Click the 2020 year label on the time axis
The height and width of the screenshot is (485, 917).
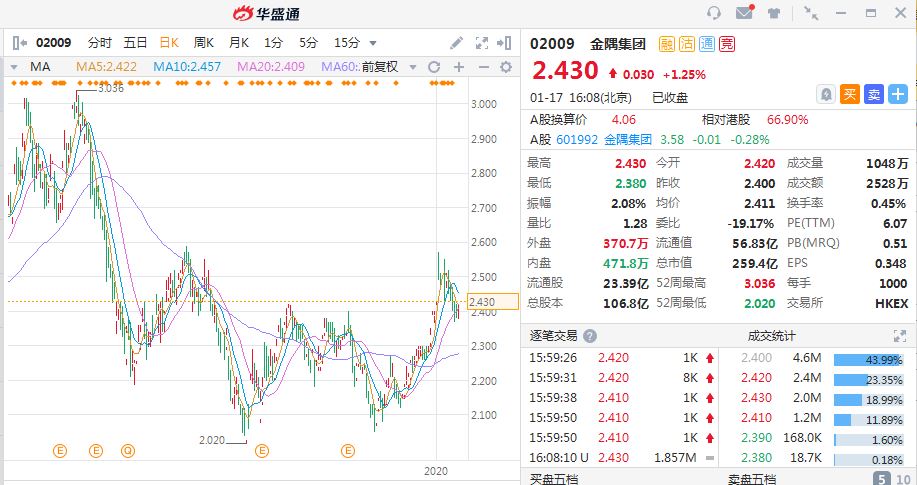pos(436,471)
